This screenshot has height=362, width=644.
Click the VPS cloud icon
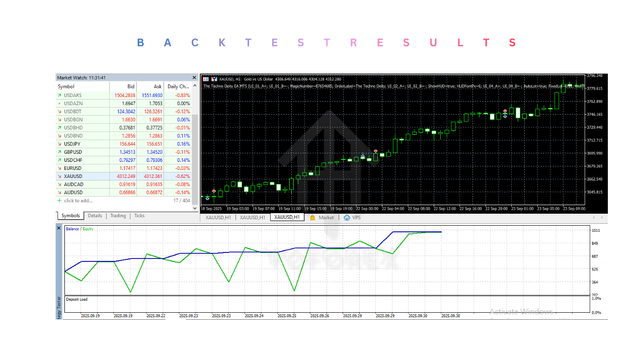tap(347, 218)
